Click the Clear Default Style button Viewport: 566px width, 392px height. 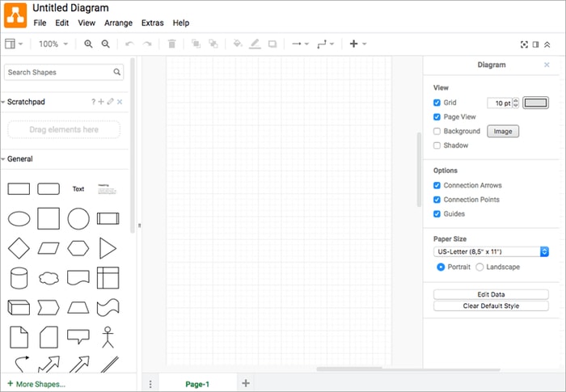[491, 306]
